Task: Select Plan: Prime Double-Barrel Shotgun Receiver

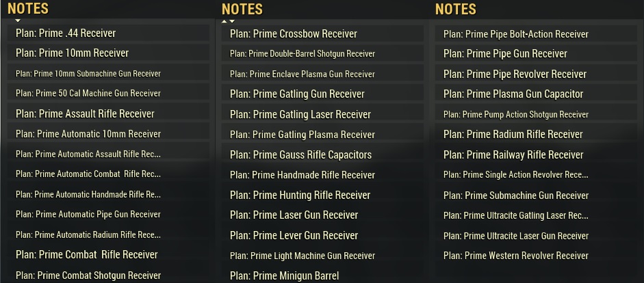Action: [302, 53]
